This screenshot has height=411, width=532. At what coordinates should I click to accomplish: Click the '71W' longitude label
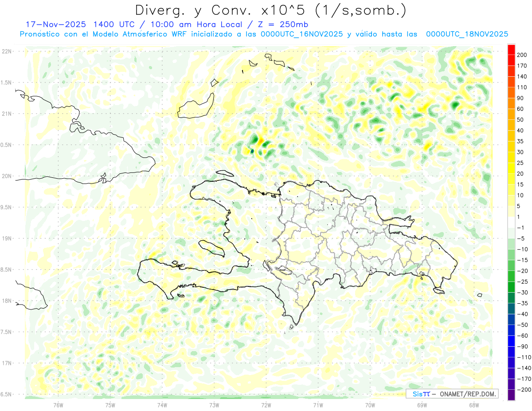[318, 405]
